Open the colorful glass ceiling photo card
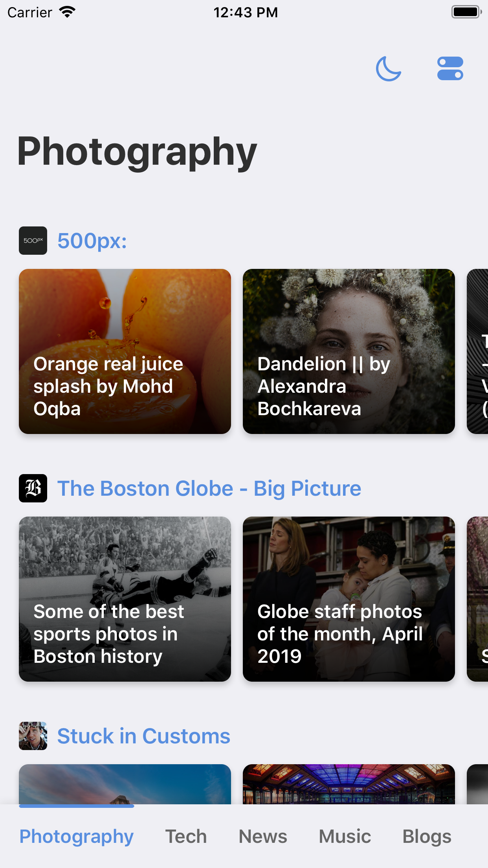The image size is (488, 868). (x=349, y=784)
